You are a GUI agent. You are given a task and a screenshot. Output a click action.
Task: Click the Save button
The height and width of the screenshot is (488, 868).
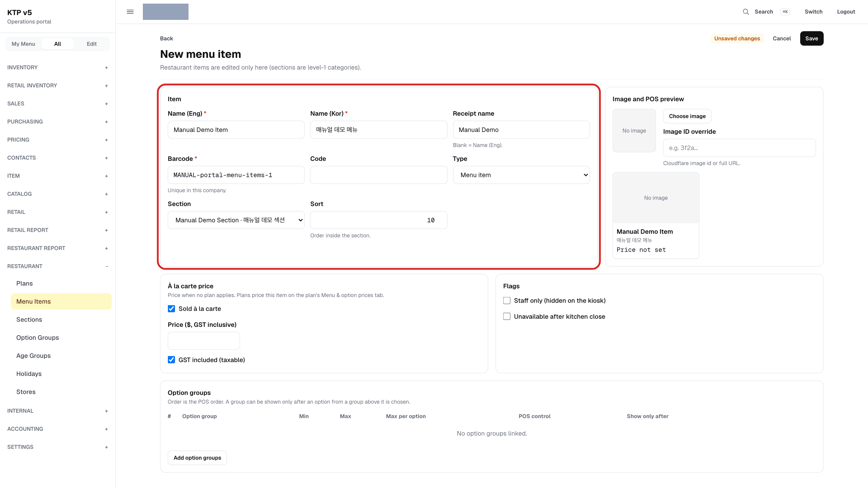[811, 38]
